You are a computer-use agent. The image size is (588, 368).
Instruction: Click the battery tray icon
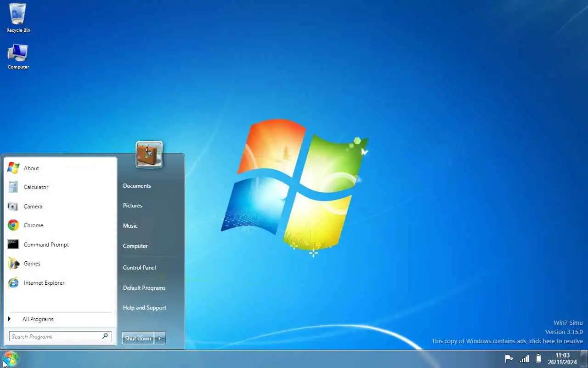[538, 359]
